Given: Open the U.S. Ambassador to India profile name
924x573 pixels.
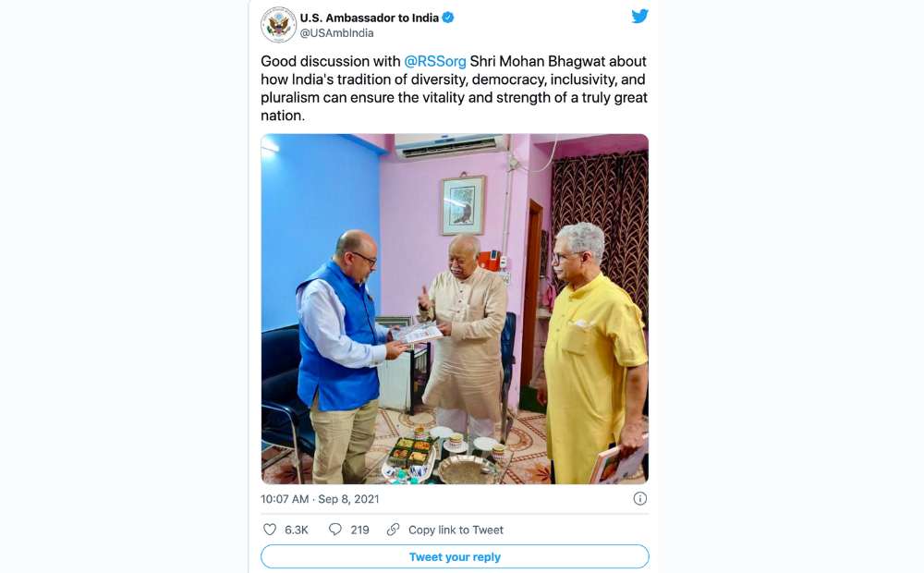Looking at the screenshot, I should (369, 18).
